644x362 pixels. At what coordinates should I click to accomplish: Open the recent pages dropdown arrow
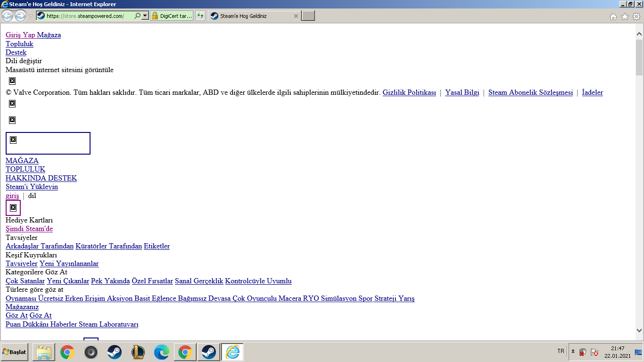[x=31, y=16]
